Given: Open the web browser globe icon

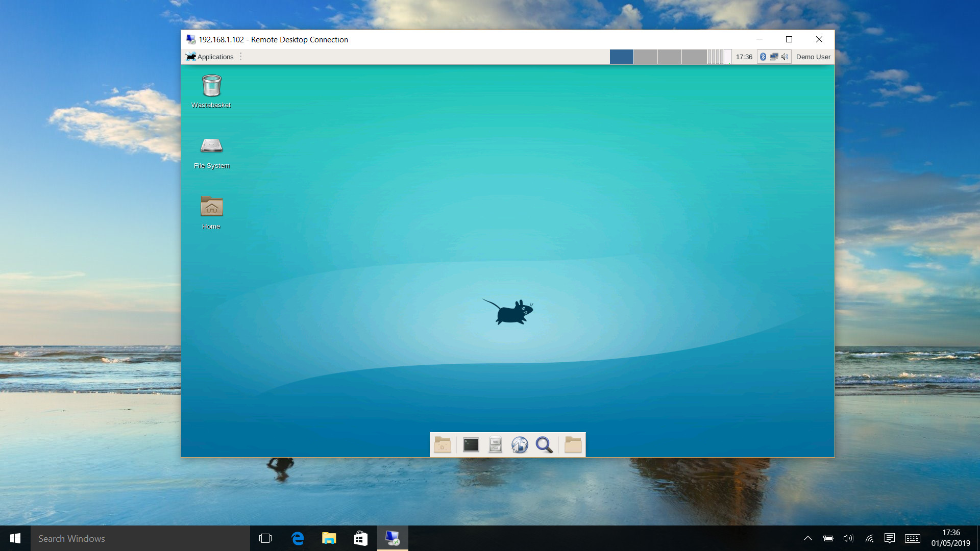Looking at the screenshot, I should pos(520,445).
